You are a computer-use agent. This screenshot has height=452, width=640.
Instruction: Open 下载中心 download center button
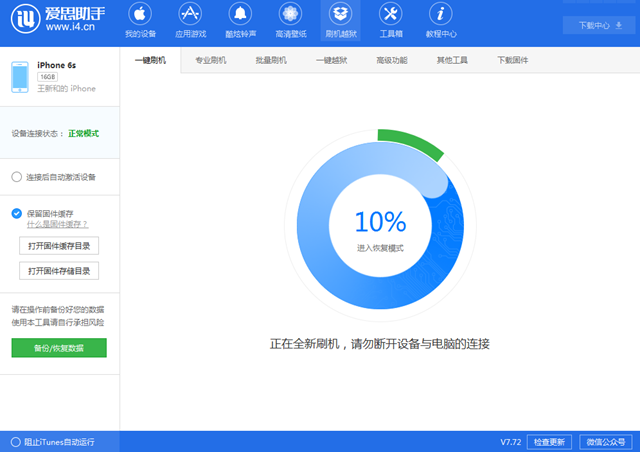coord(592,24)
